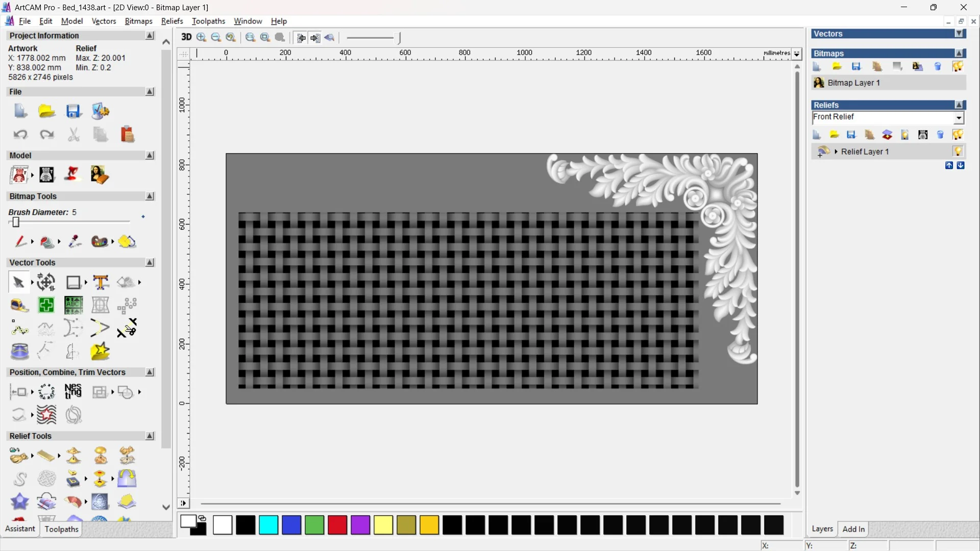Click the 3D view button
This screenshot has width=980, height=551.
tap(186, 37)
